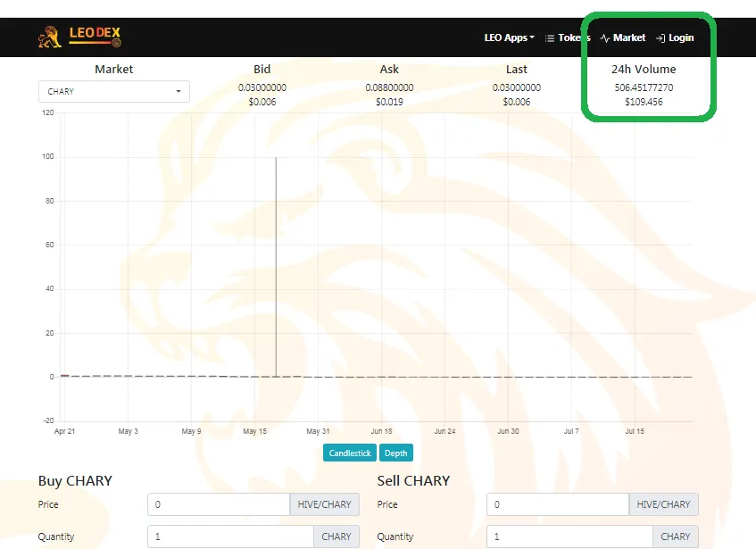This screenshot has width=756, height=549.
Task: Click the Buy CHARY price input field
Action: point(219,504)
